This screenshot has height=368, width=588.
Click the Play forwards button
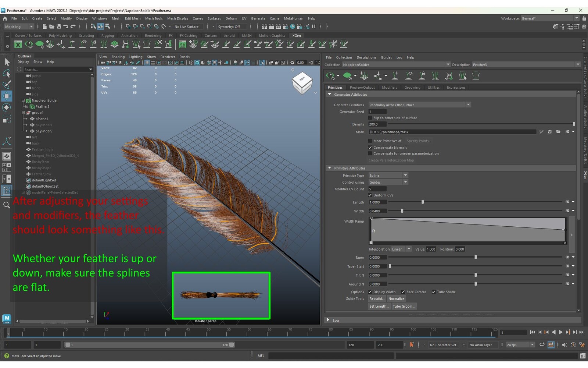pos(560,332)
